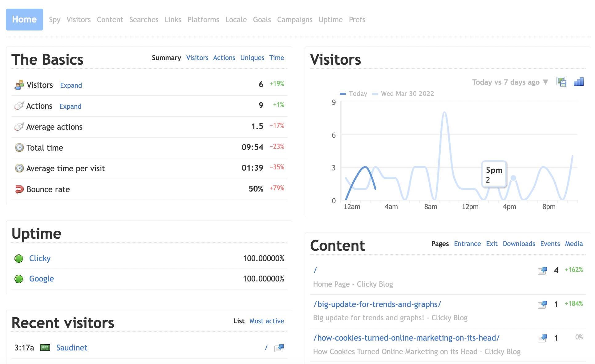Show Events in the Content panel

coord(550,244)
